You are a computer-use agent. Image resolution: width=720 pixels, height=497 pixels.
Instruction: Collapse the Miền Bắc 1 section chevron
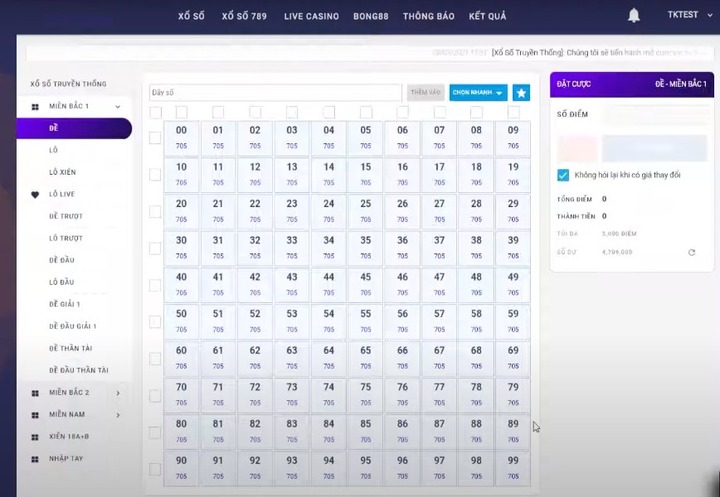tap(118, 106)
